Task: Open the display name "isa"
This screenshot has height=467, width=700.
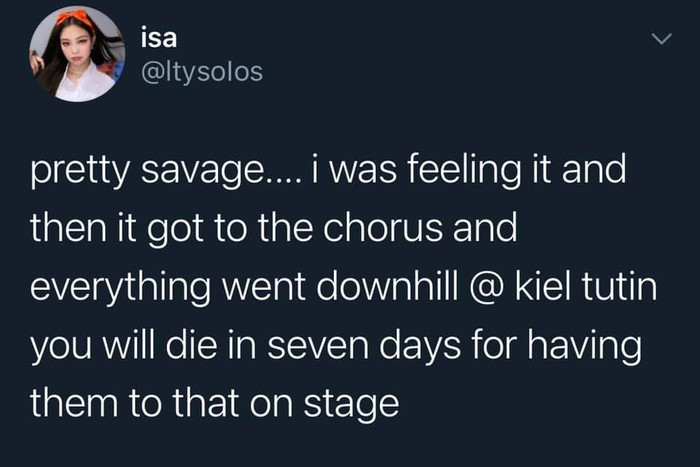Action: [158, 39]
